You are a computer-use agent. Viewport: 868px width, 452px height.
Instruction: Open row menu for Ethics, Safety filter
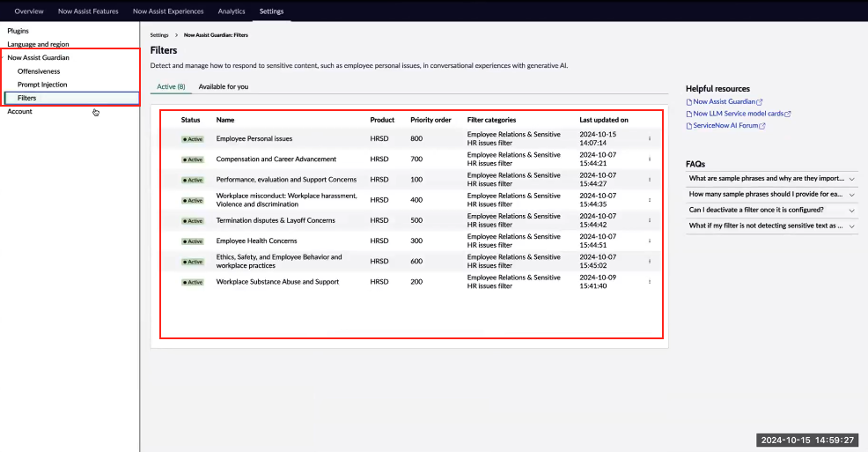coord(650,261)
